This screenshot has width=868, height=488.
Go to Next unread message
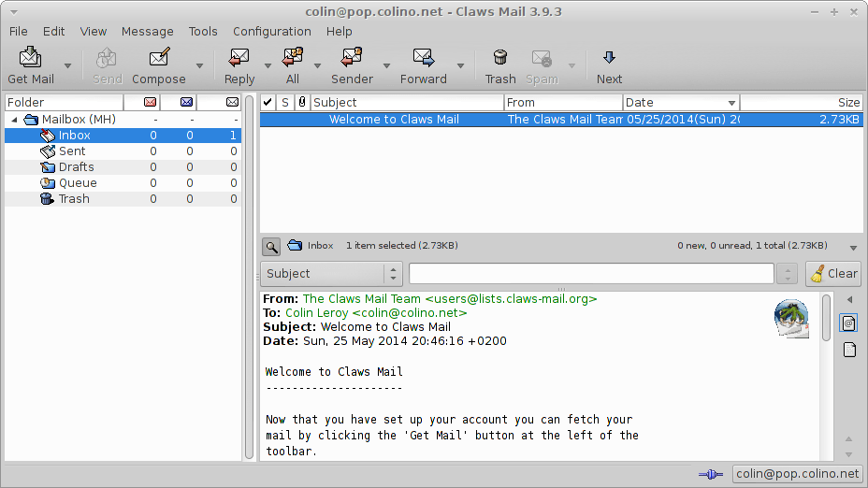tap(609, 58)
